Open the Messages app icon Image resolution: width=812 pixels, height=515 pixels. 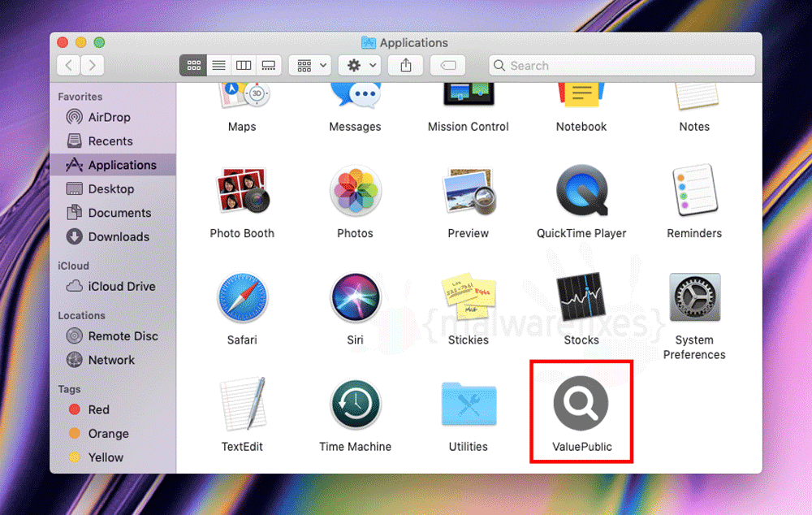(x=356, y=95)
